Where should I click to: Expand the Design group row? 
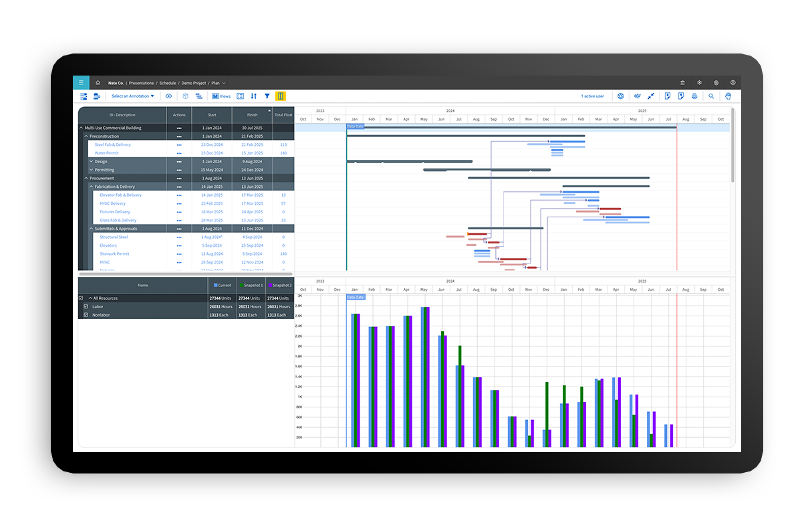[x=91, y=161]
